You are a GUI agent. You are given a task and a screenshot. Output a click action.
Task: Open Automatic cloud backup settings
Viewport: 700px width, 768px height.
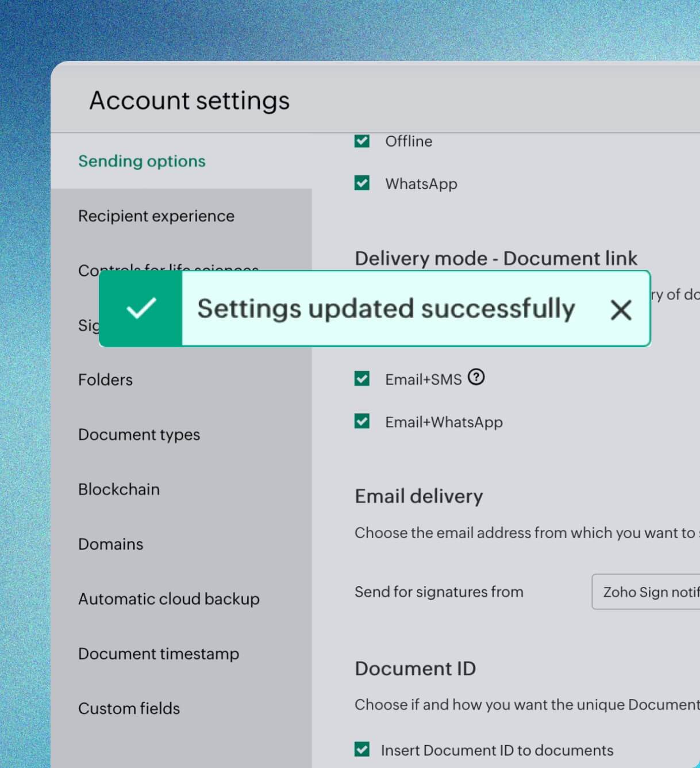pos(168,599)
